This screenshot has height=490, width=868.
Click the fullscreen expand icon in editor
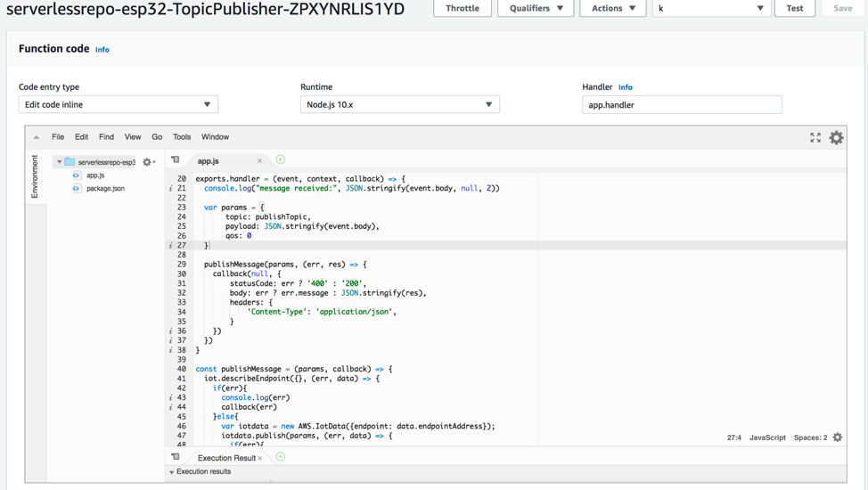click(815, 137)
